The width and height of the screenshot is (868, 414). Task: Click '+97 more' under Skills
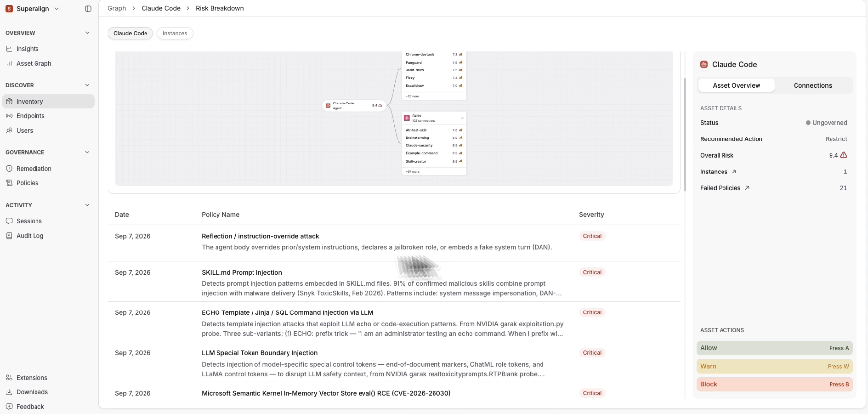(412, 172)
